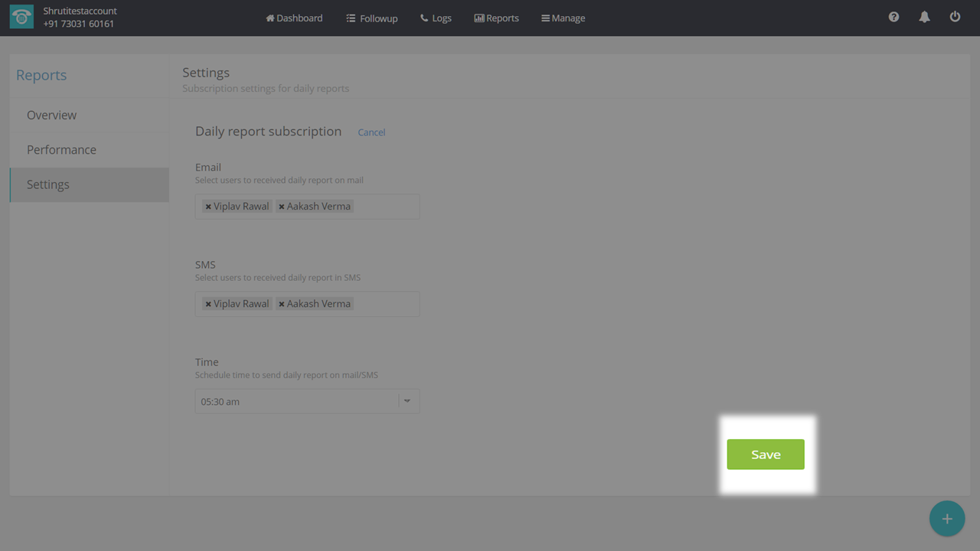The width and height of the screenshot is (980, 551).
Task: Open the notifications bell icon
Action: [x=924, y=17]
